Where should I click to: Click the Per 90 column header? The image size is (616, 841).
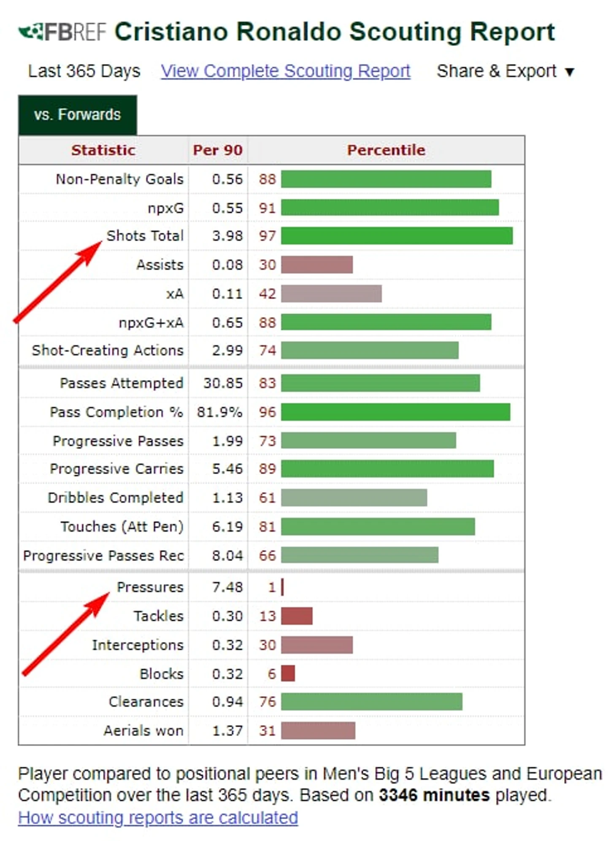pyautogui.click(x=218, y=150)
